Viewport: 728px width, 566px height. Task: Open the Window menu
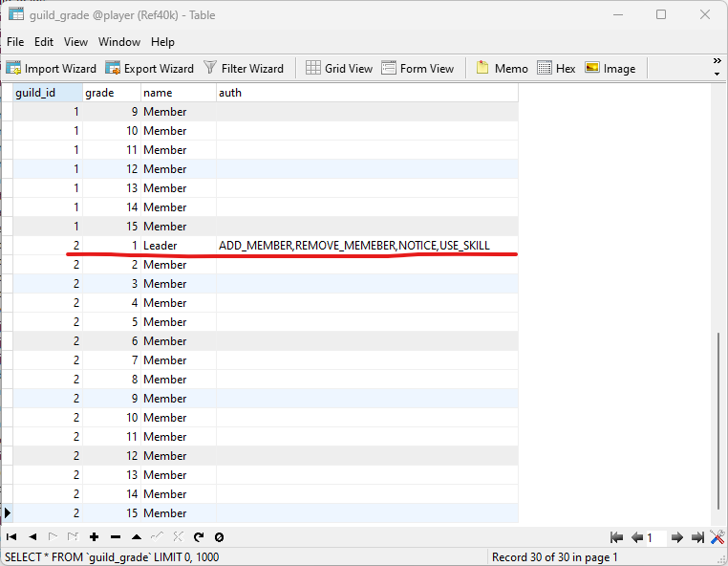pos(119,42)
